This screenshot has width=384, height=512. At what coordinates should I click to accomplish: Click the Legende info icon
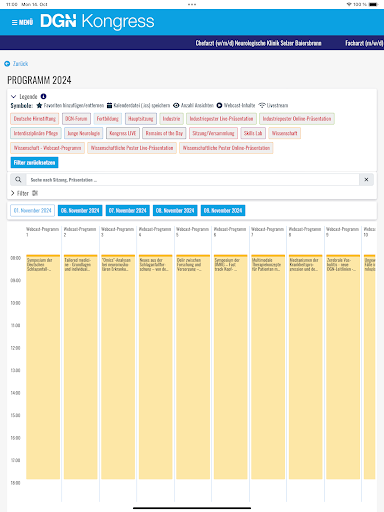43,96
